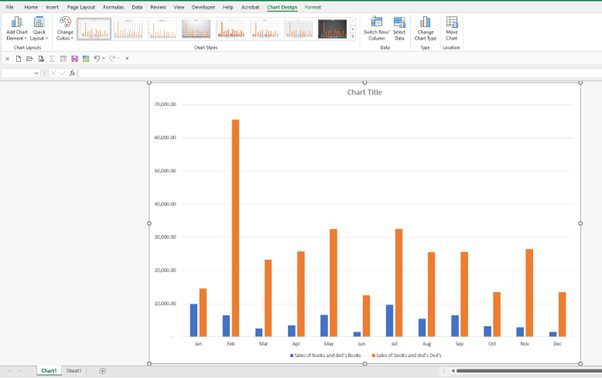The width and height of the screenshot is (602, 378).
Task: Switch to the Help tab
Action: [228, 7]
